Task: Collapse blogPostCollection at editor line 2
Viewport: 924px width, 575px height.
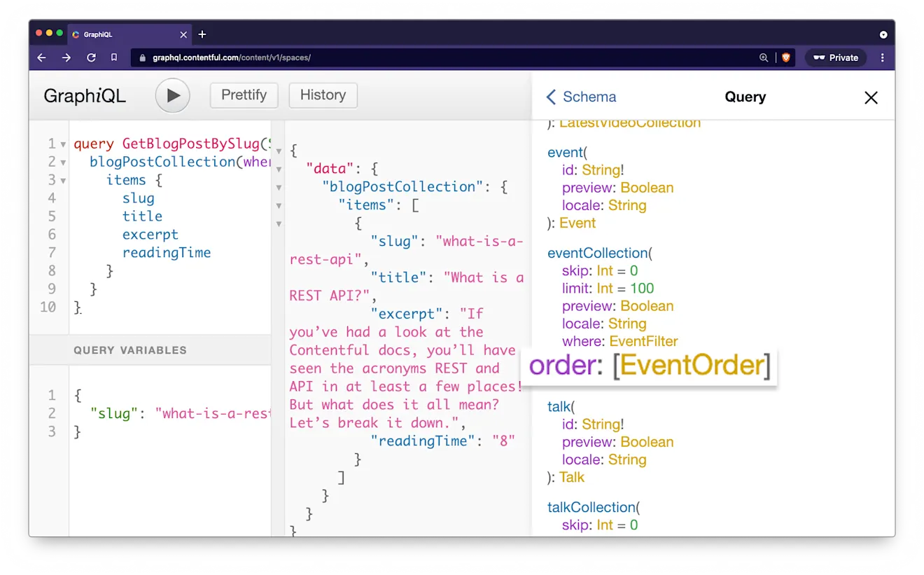Action: 63,162
